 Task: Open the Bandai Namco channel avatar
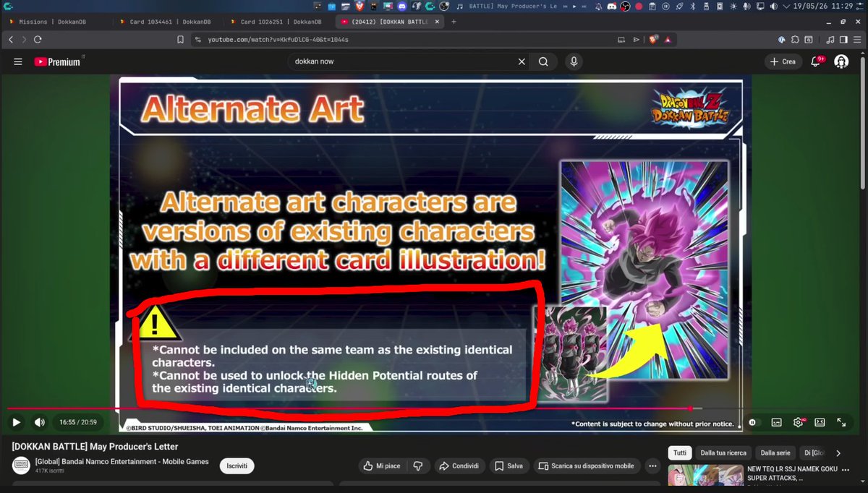tap(20, 466)
